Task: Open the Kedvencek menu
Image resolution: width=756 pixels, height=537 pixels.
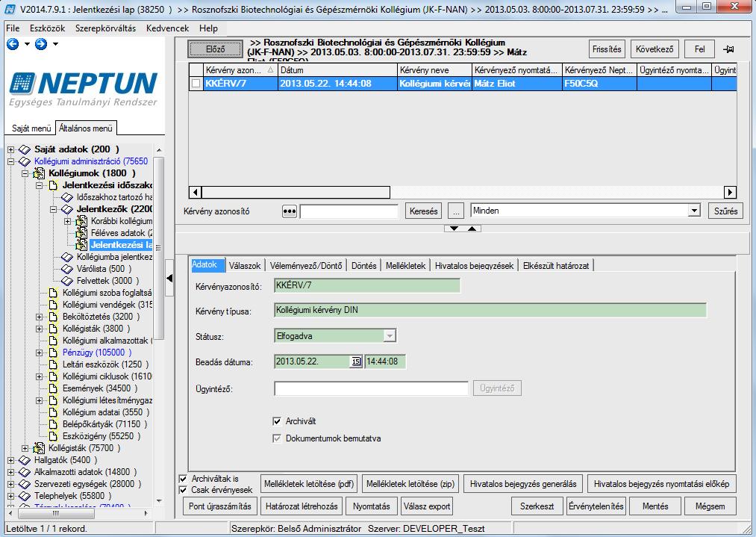Action: point(167,28)
